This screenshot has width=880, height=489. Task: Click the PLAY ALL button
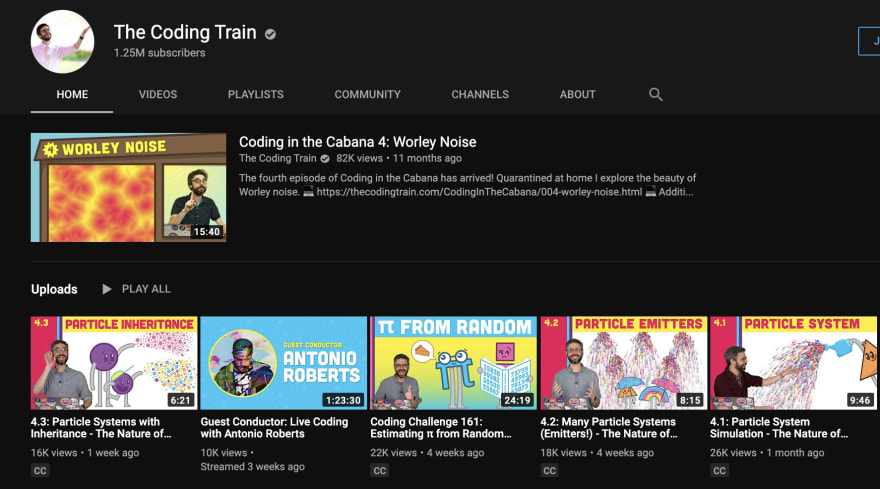[x=136, y=289]
